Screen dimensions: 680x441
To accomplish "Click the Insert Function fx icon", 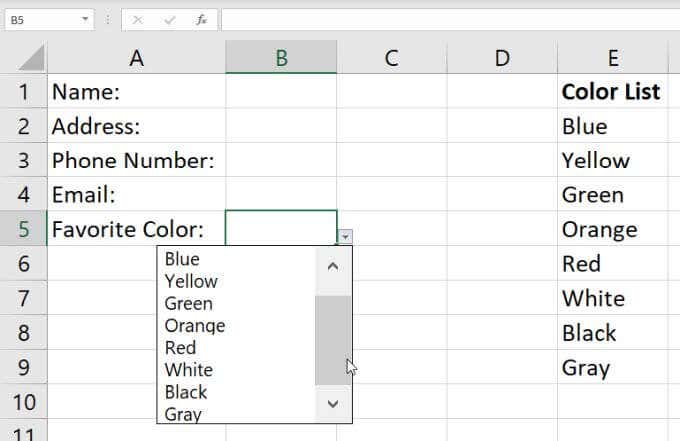I will [x=201, y=19].
